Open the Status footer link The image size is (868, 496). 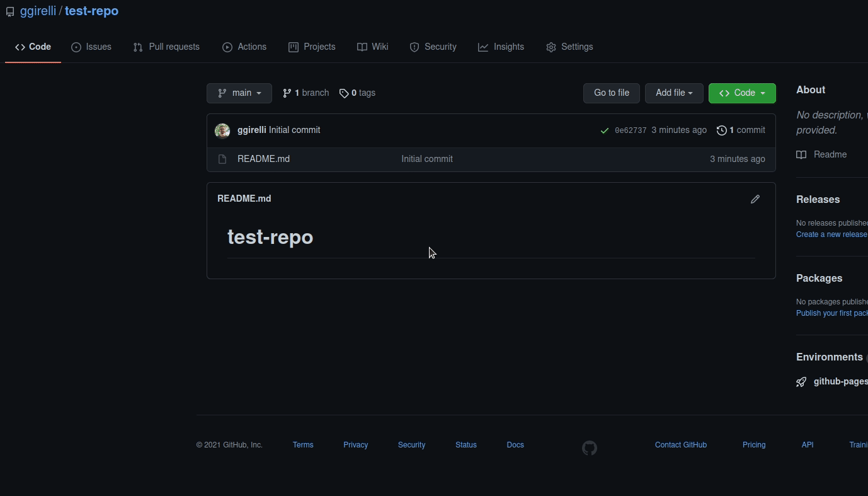[466, 445]
